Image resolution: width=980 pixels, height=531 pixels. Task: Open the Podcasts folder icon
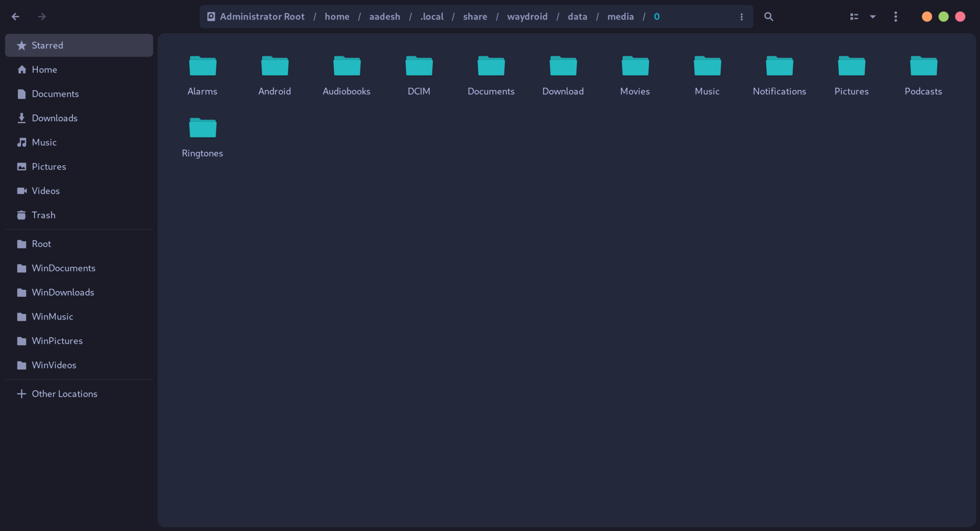(x=923, y=66)
